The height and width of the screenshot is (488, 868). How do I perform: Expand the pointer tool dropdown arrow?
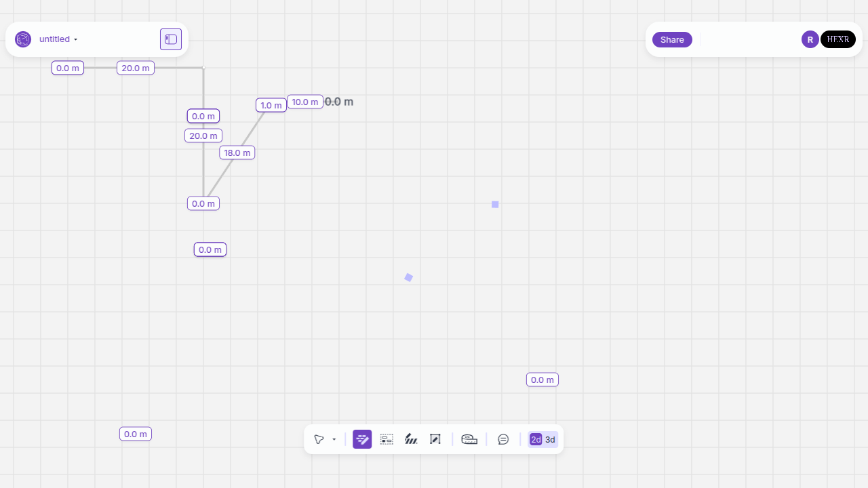(x=334, y=439)
